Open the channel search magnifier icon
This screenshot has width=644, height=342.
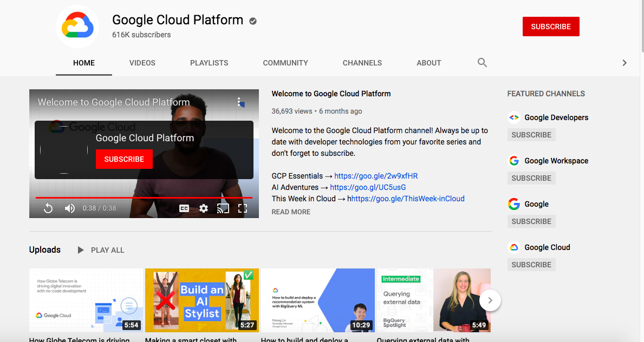click(482, 63)
